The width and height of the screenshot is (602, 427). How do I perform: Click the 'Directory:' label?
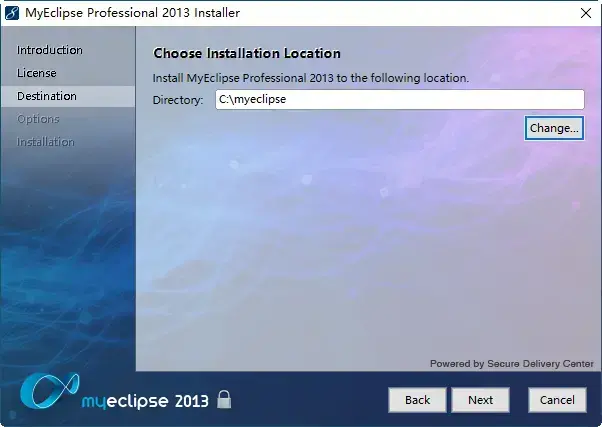(178, 100)
